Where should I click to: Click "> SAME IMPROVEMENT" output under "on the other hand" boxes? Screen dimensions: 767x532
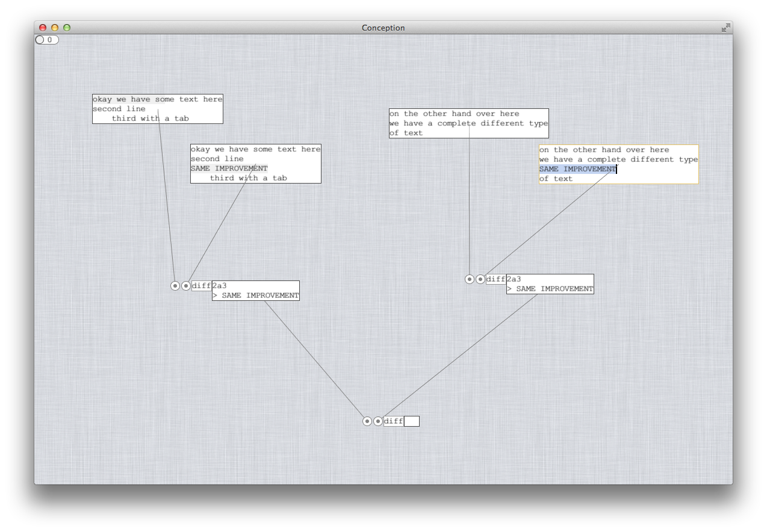tap(550, 289)
